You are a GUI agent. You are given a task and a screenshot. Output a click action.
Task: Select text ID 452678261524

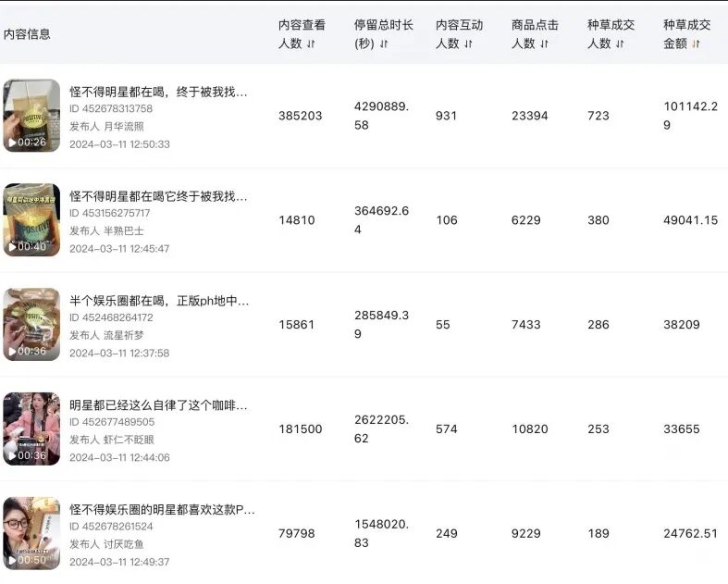click(x=111, y=527)
